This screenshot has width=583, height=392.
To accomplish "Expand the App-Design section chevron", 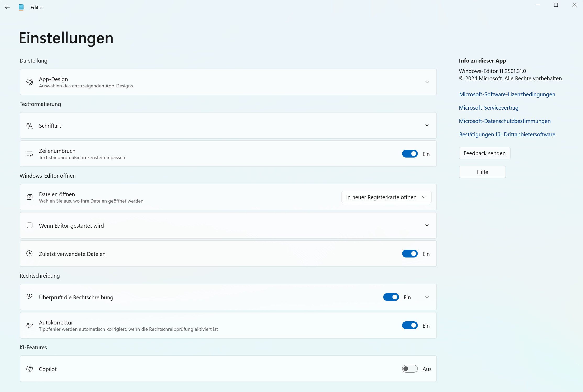I will (x=427, y=82).
